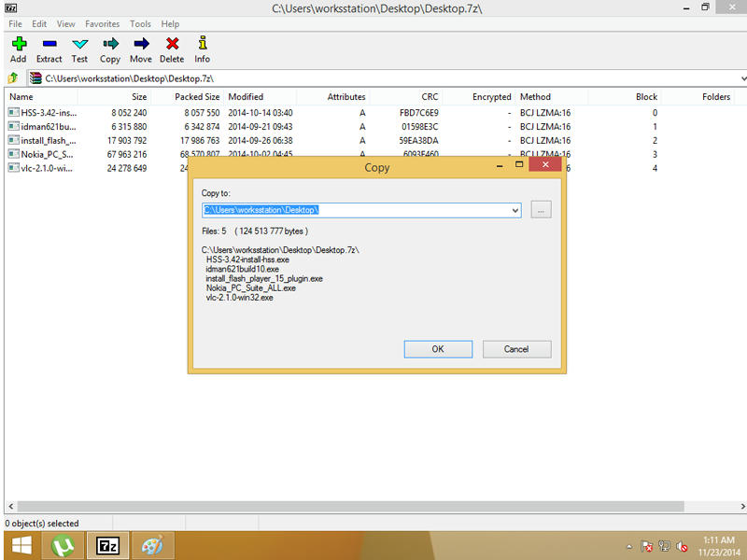The height and width of the screenshot is (560, 747).
Task: Click status text 0 object(s) selected
Action: (x=42, y=524)
